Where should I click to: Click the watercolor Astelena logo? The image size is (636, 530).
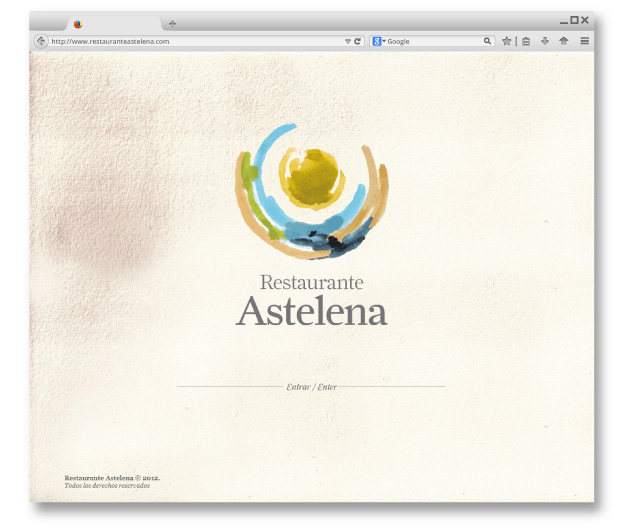tap(312, 191)
